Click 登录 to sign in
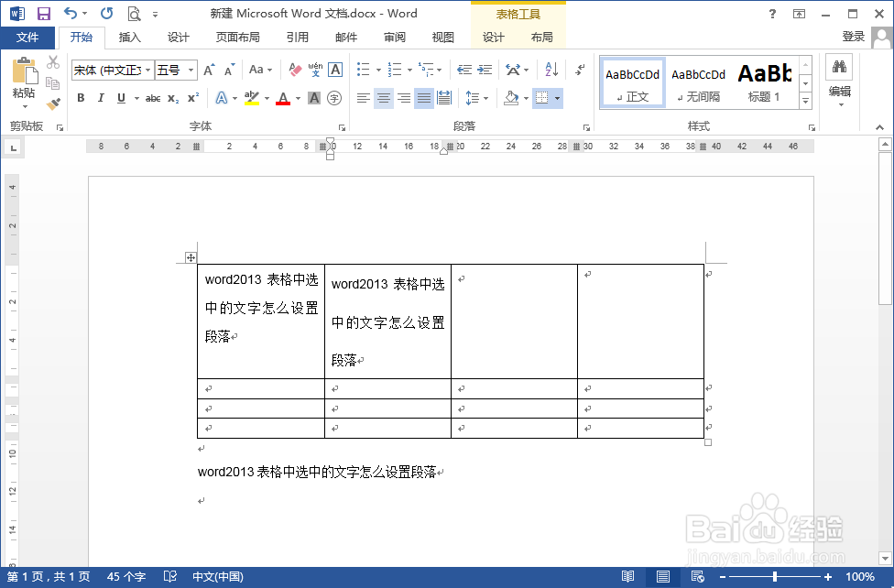The height and width of the screenshot is (588, 894). 854,37
